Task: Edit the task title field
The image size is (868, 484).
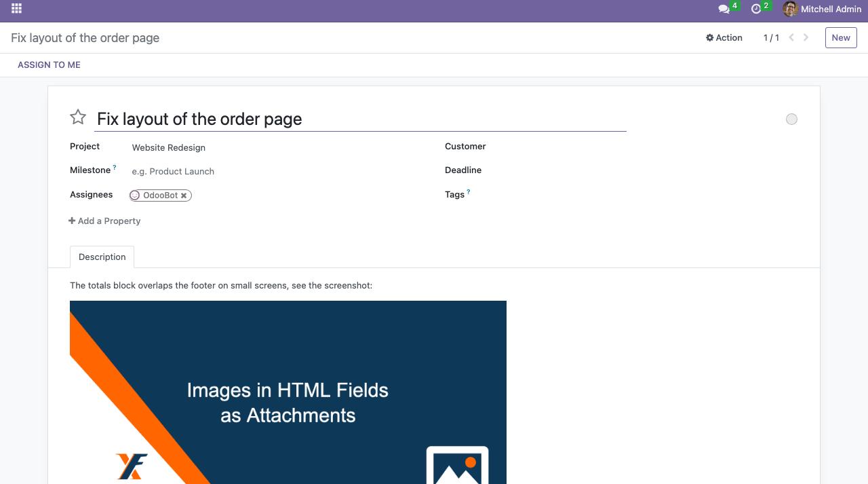Action: pos(360,119)
